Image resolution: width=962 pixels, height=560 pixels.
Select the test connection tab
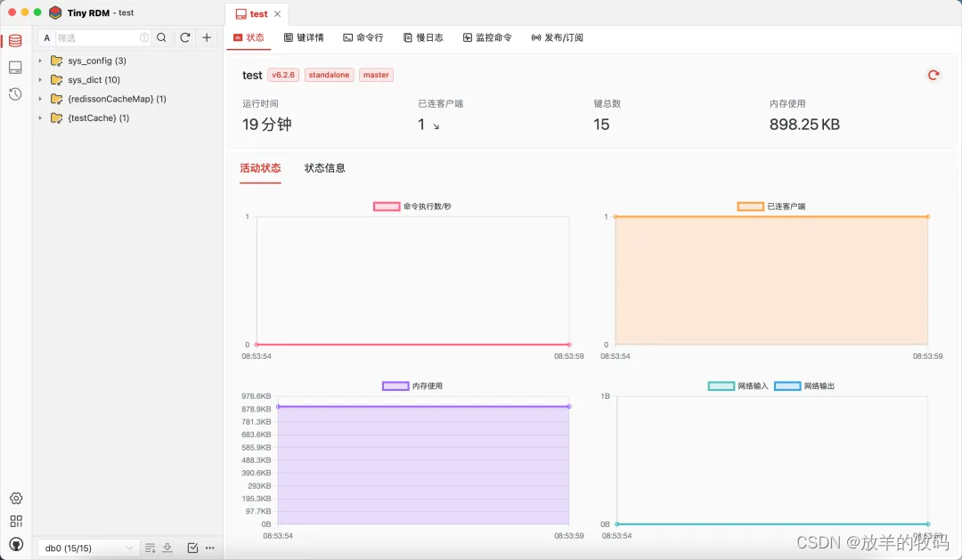(257, 13)
